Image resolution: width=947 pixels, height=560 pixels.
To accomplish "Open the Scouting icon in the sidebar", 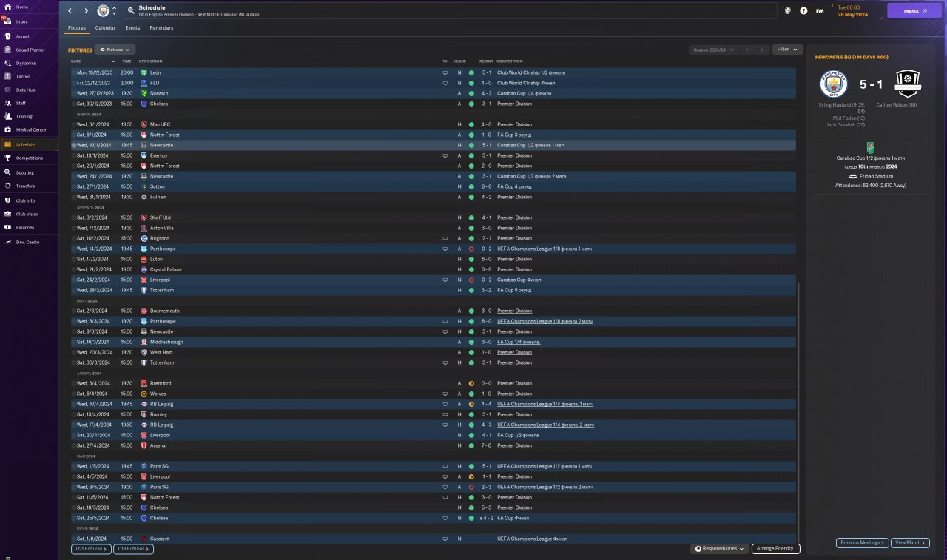I will coord(8,172).
